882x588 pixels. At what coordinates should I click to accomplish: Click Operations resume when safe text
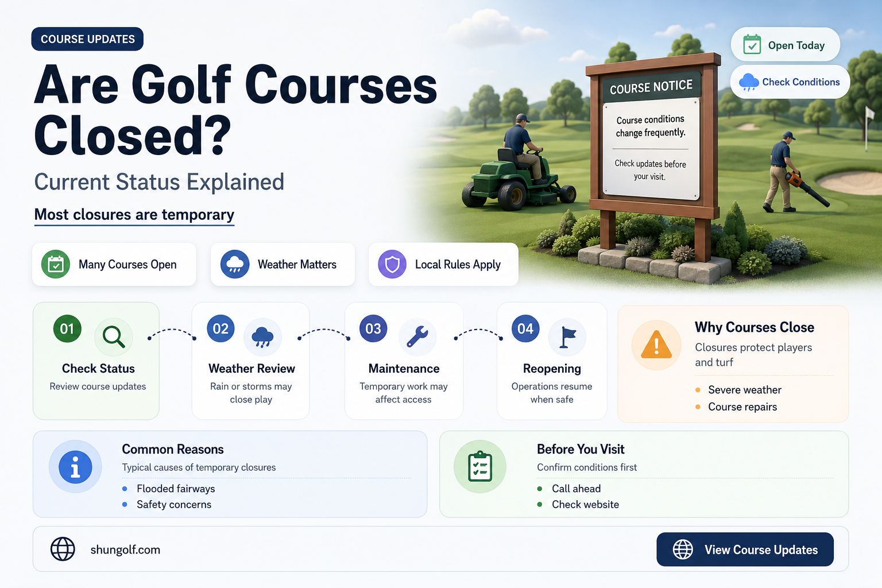coord(552,393)
